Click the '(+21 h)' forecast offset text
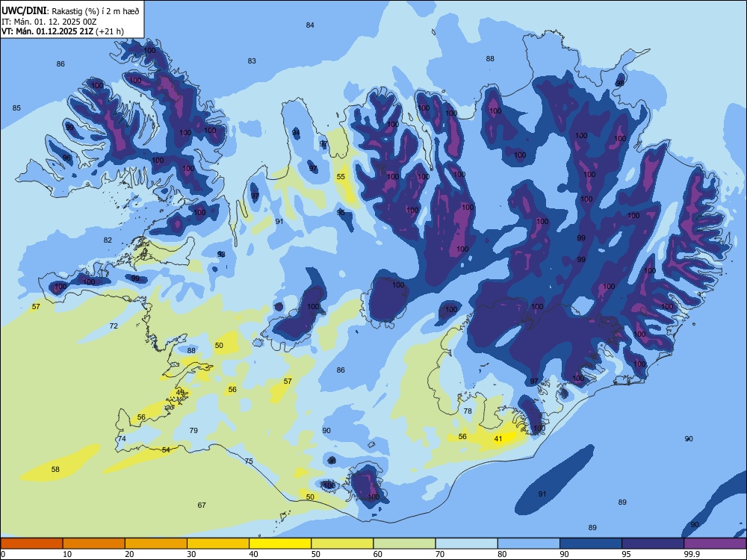Screen dimensions: 747x560 pos(110,31)
